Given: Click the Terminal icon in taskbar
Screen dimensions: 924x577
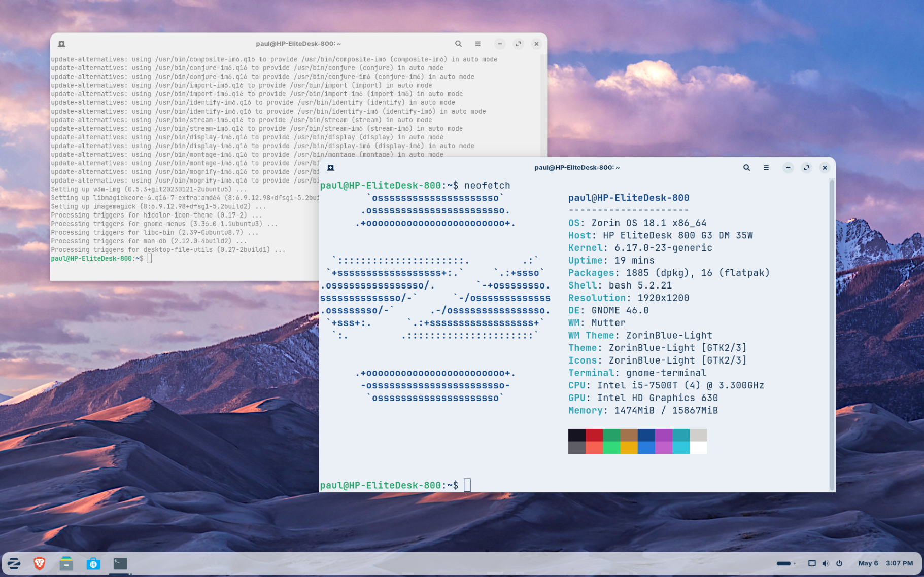Looking at the screenshot, I should (x=120, y=563).
